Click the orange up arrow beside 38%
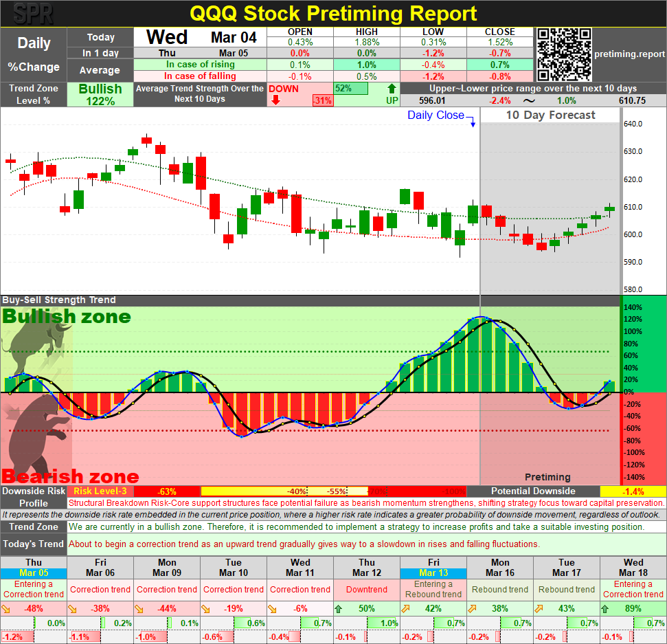The height and width of the screenshot is (644, 667). (472, 609)
